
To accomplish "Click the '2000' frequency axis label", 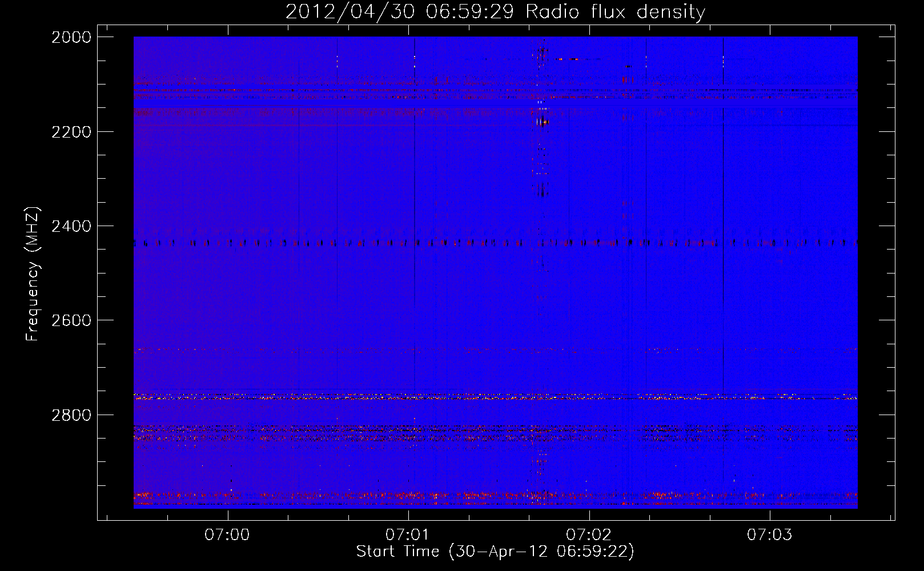I will [71, 37].
